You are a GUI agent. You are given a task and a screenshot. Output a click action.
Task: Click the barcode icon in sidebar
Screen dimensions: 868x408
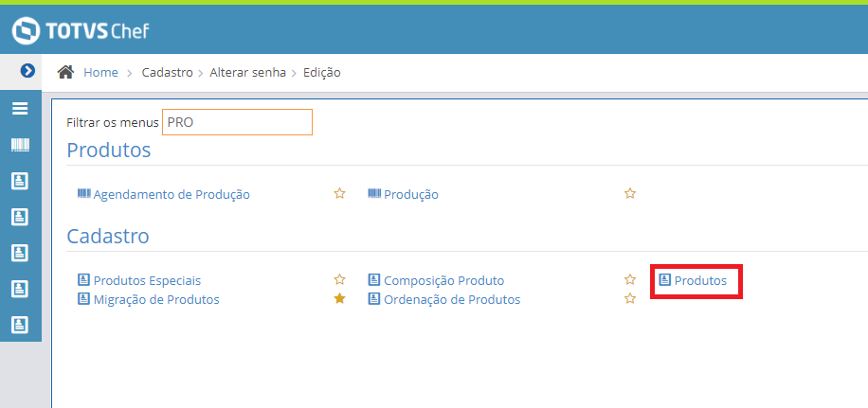pyautogui.click(x=20, y=146)
